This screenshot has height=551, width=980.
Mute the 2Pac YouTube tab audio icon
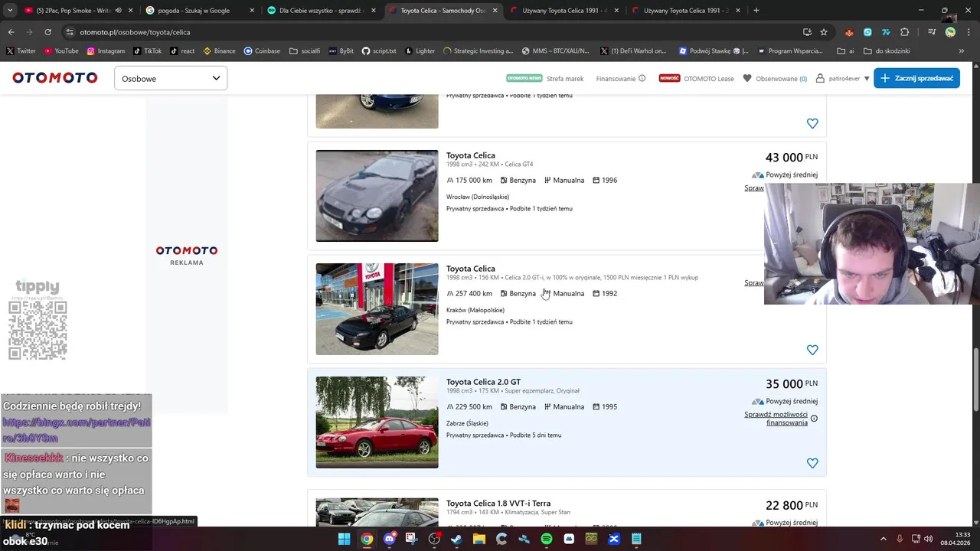click(118, 11)
